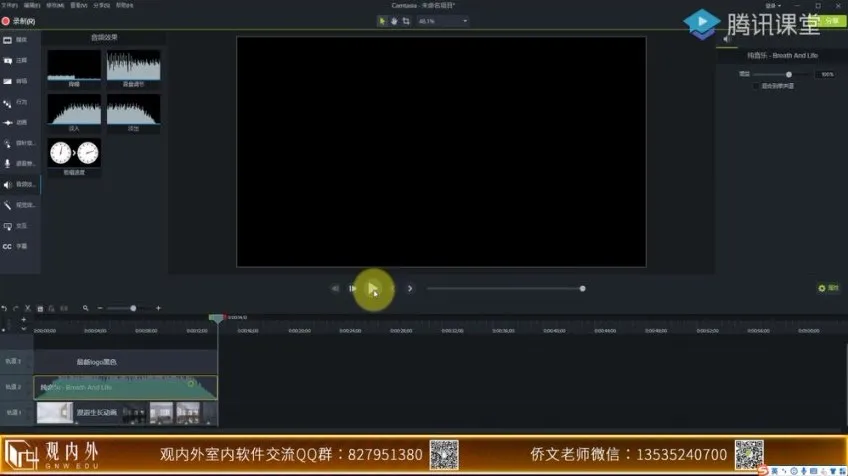Click the step backward frame button
This screenshot has width=848, height=476.
[353, 289]
